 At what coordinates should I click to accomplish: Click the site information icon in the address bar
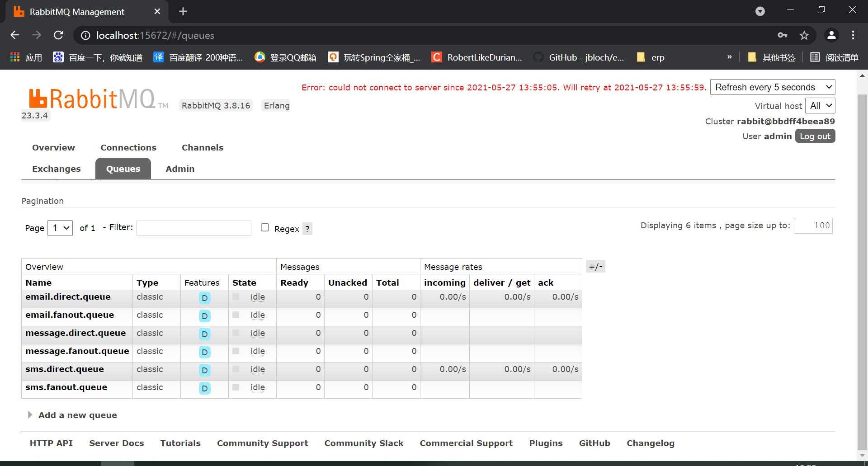[85, 35]
